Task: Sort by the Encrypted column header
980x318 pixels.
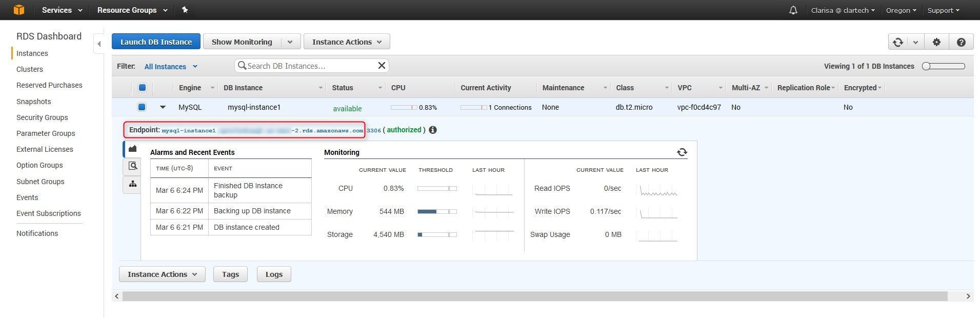Action: pyautogui.click(x=862, y=88)
